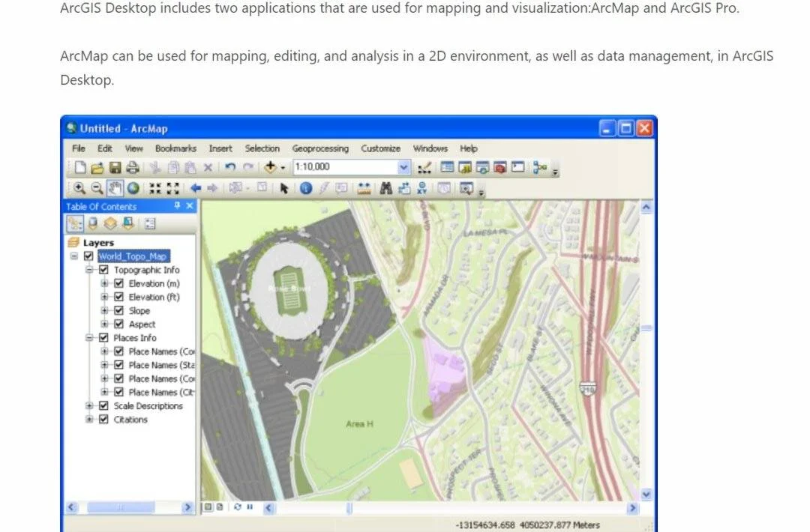Viewport: 810px width, 532px height.
Task: Collapse the World_Topo_Map layer tree
Action: [74, 256]
